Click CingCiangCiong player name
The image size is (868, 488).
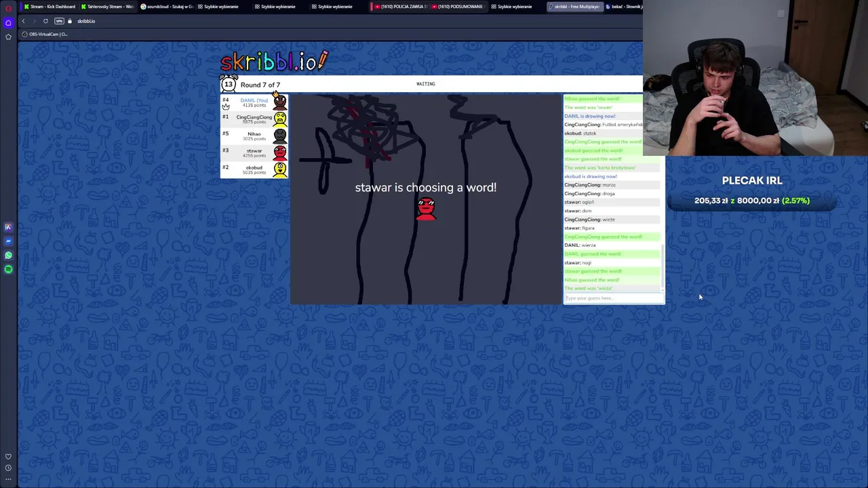tap(254, 117)
